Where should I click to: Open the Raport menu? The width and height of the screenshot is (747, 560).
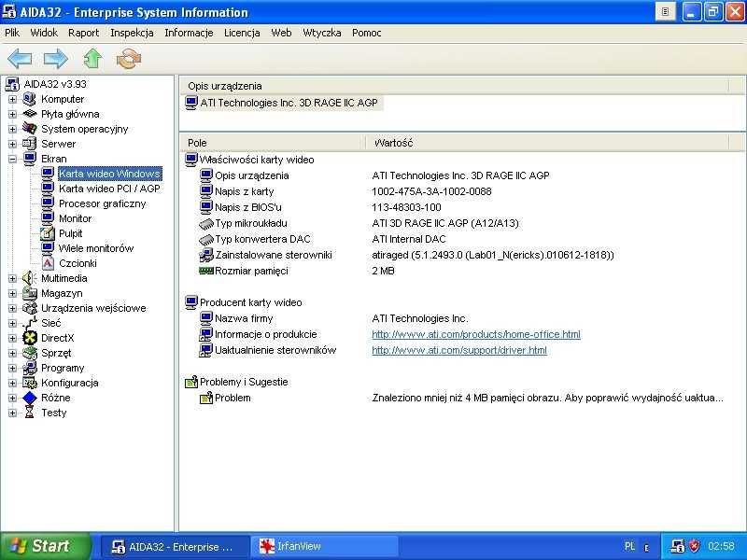[83, 33]
